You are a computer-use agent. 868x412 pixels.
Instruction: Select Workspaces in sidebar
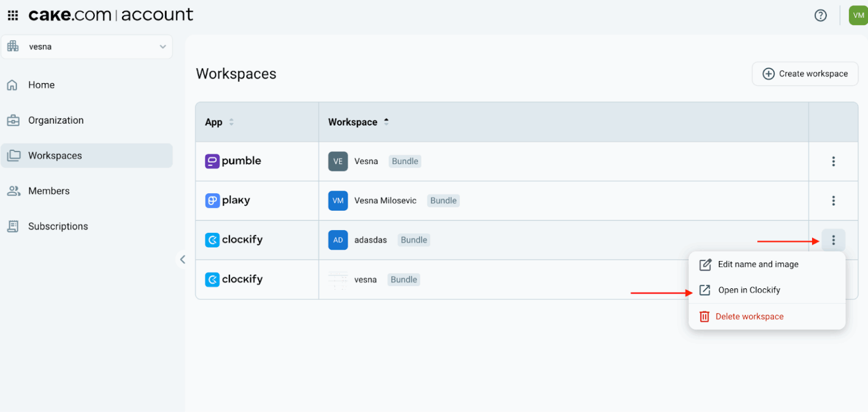[86, 155]
